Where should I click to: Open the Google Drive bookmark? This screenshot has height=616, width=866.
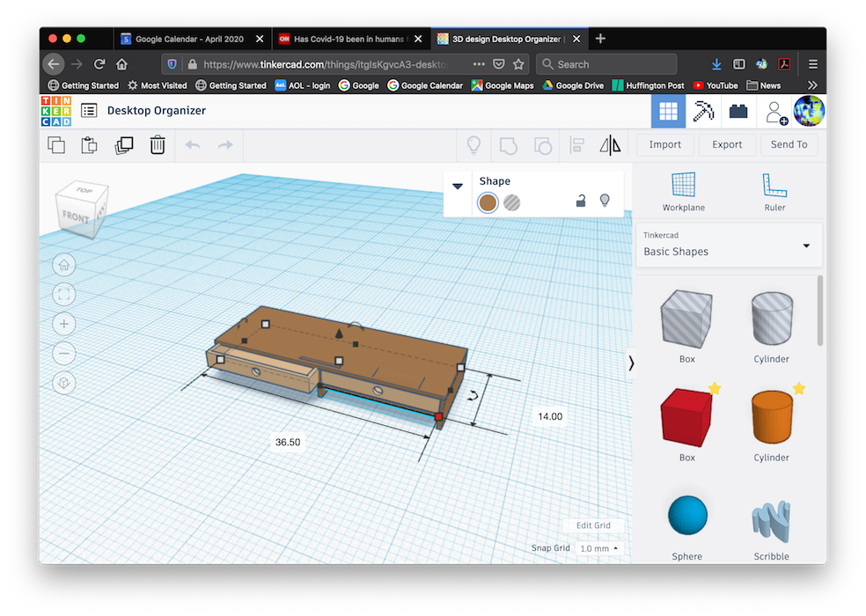573,85
